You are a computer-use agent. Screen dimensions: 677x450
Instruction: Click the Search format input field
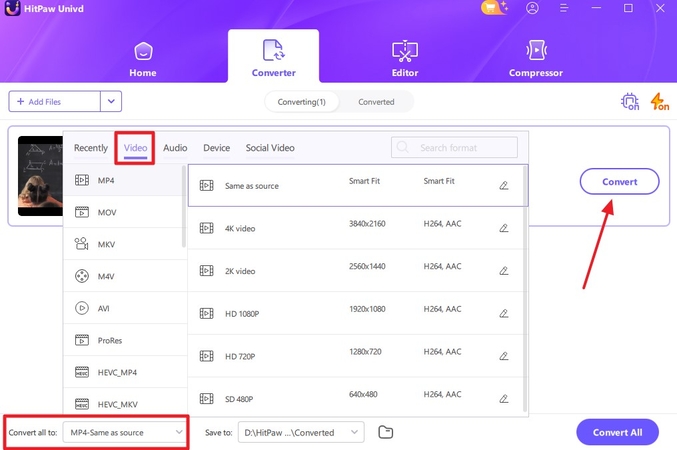[454, 148]
